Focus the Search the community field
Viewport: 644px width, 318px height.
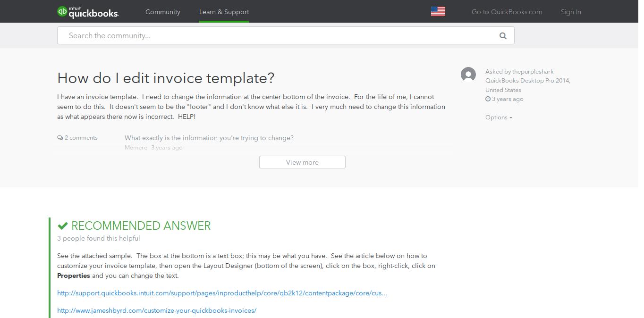click(286, 35)
